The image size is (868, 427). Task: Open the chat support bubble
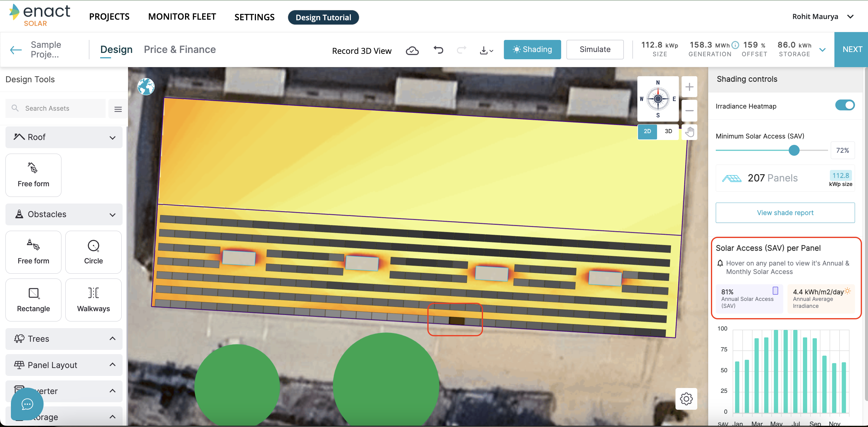click(27, 404)
